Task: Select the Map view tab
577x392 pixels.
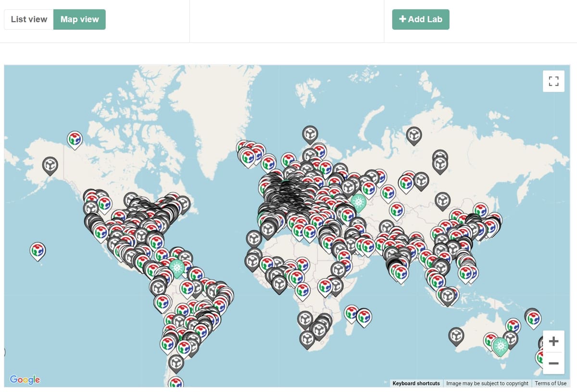Action: pos(79,19)
